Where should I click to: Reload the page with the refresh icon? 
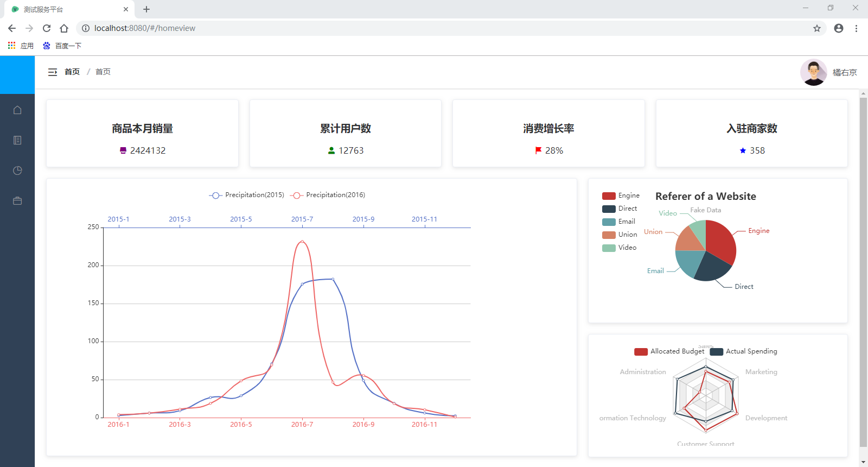coord(47,28)
